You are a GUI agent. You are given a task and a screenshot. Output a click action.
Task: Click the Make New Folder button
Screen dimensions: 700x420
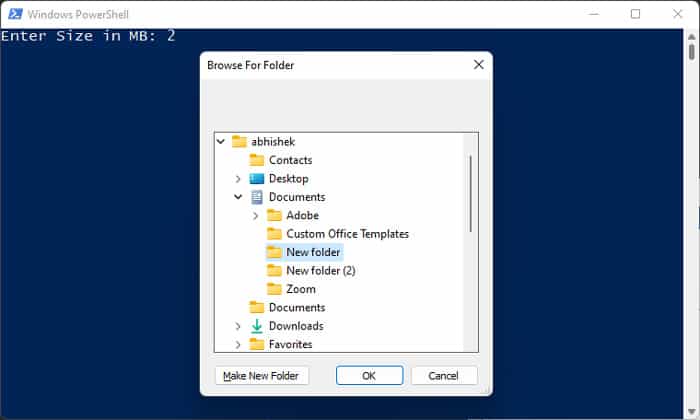pos(261,376)
